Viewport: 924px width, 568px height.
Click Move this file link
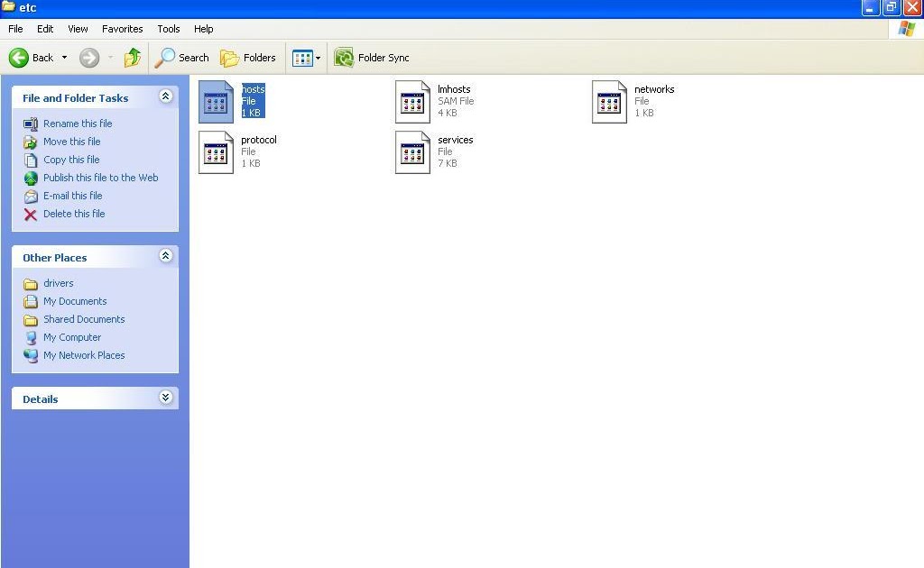(x=72, y=142)
